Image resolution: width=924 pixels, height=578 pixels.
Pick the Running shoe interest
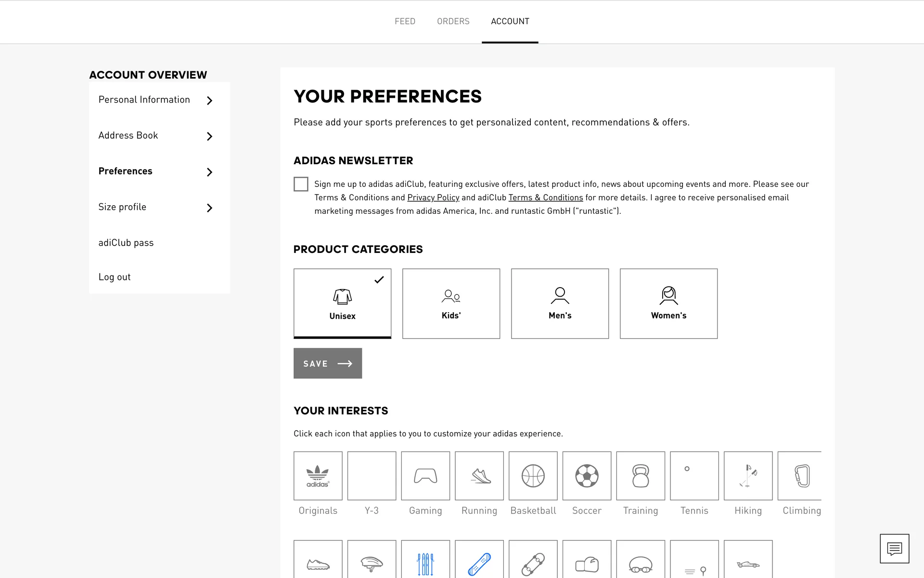[479, 476]
